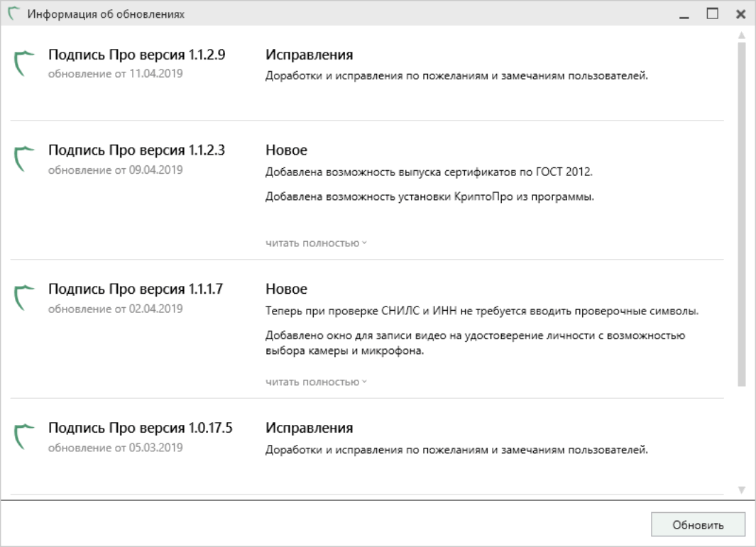Click the scrollbar down arrow
756x547 pixels.
pos(742,490)
